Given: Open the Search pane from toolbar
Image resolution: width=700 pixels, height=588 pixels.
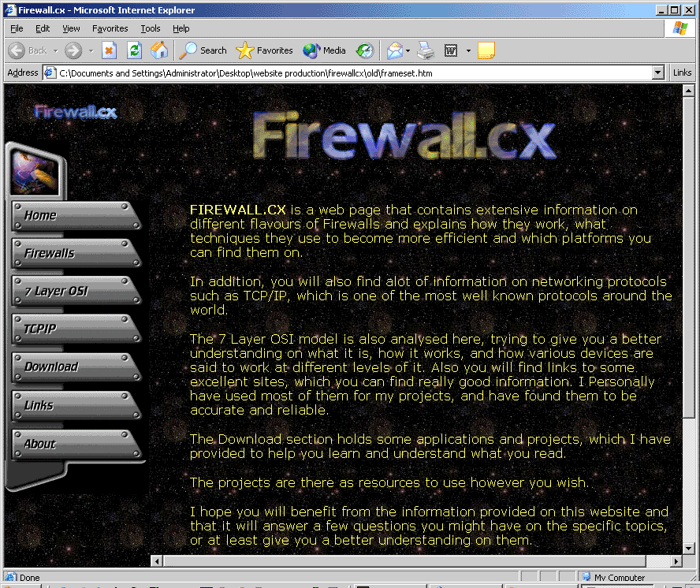Looking at the screenshot, I should click(203, 50).
